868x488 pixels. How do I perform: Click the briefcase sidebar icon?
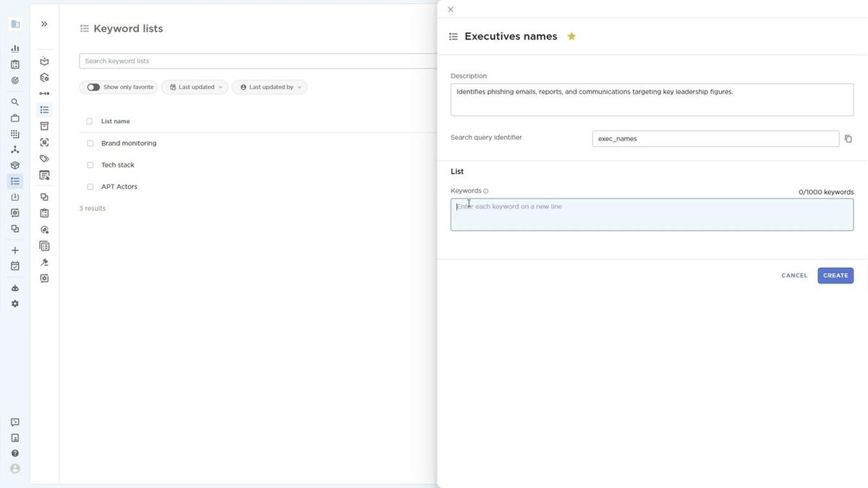15,118
